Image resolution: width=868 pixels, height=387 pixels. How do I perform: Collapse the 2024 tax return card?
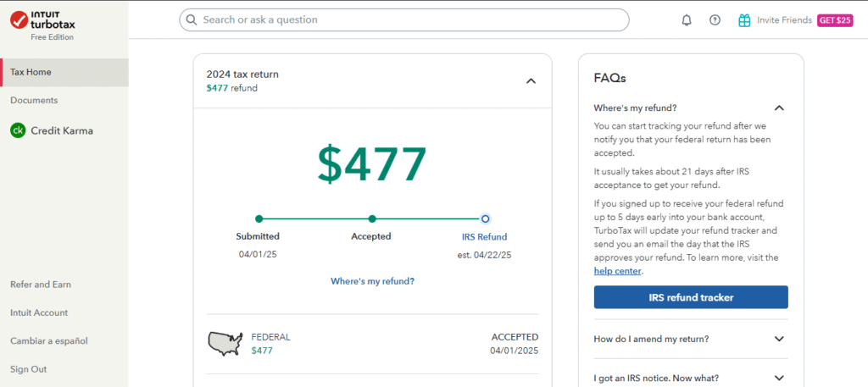coord(531,81)
